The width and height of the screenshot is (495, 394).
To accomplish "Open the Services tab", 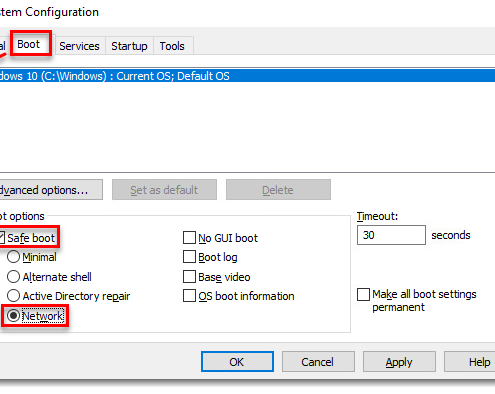I will pyautogui.click(x=79, y=46).
